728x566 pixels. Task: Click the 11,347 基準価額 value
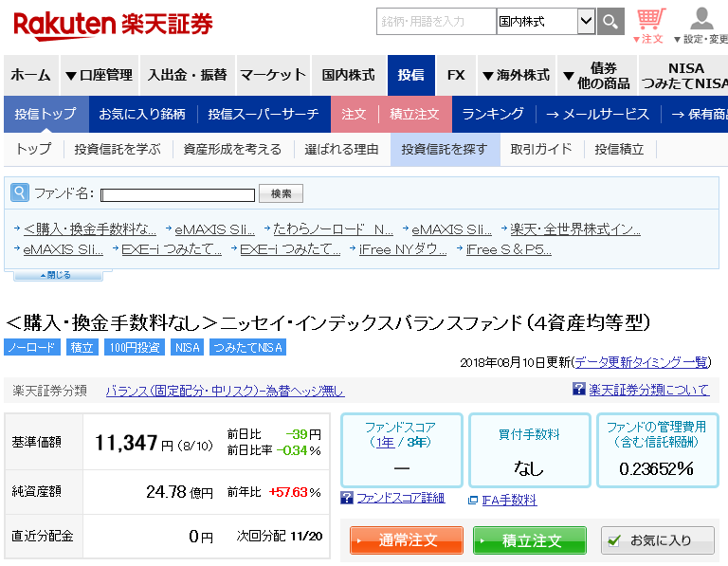pyautogui.click(x=126, y=443)
